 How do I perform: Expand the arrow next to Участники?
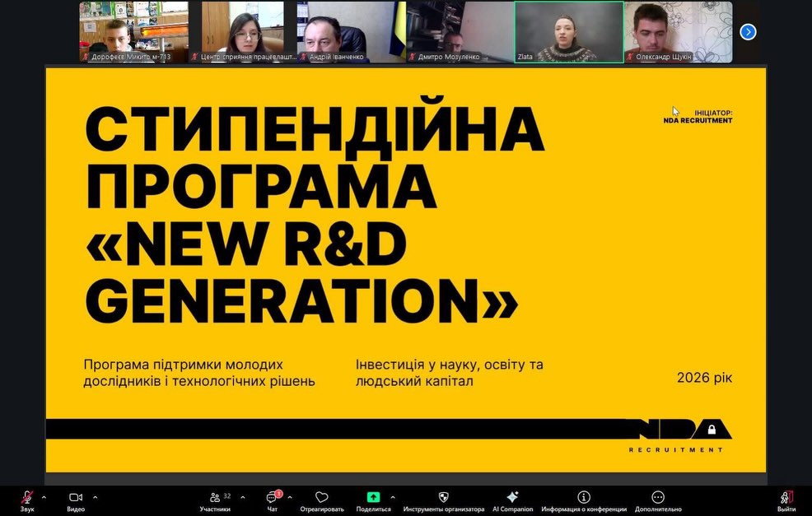242,497
